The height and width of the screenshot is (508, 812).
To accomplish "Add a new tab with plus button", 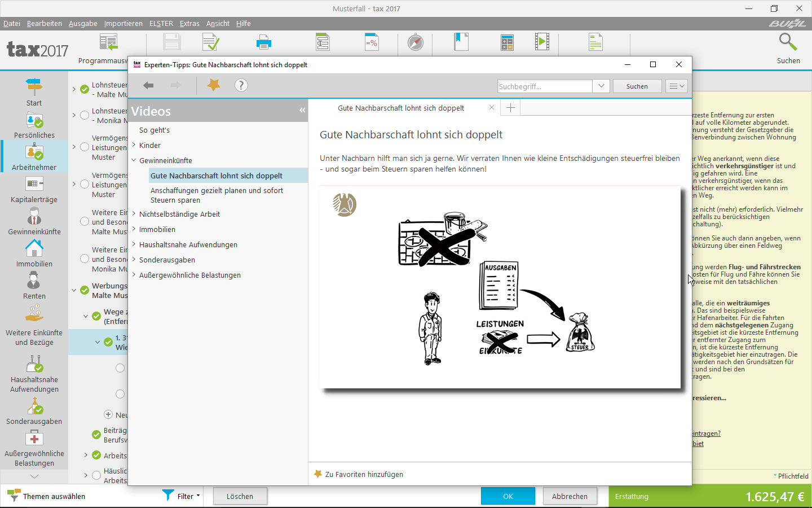I will click(510, 107).
